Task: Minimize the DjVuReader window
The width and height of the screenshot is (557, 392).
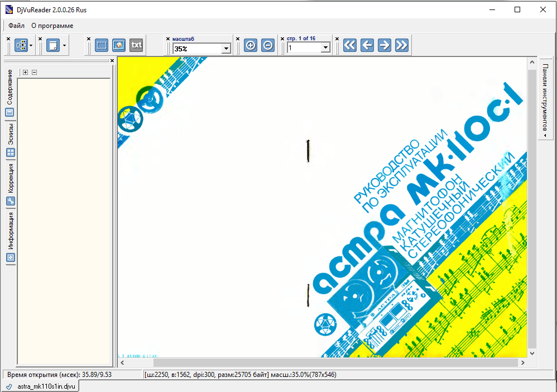Action: 492,9
